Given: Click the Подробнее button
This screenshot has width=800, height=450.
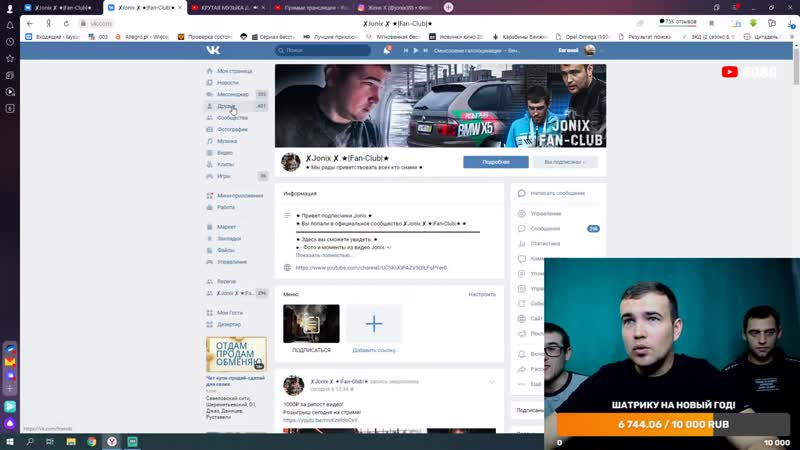Looking at the screenshot, I should [x=495, y=162].
